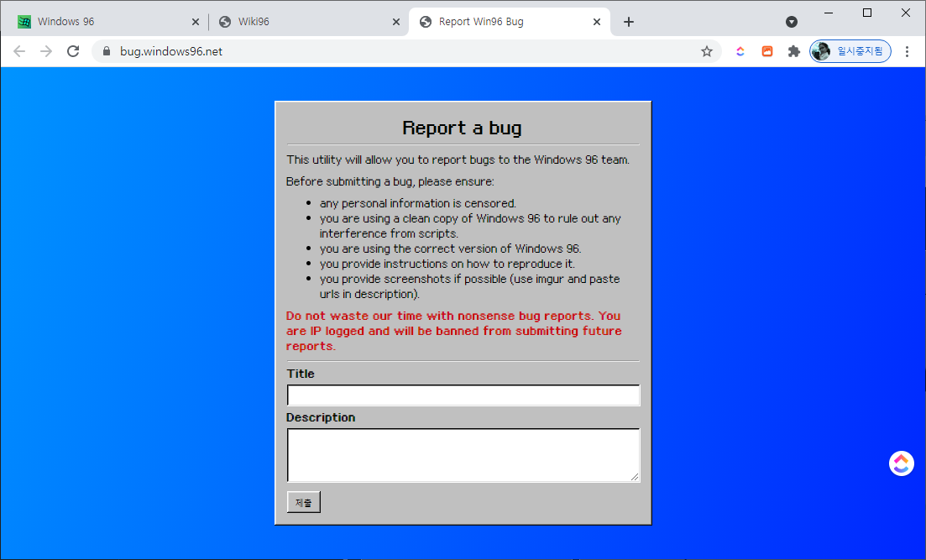Go back to the previous page
926x560 pixels.
pyautogui.click(x=19, y=51)
